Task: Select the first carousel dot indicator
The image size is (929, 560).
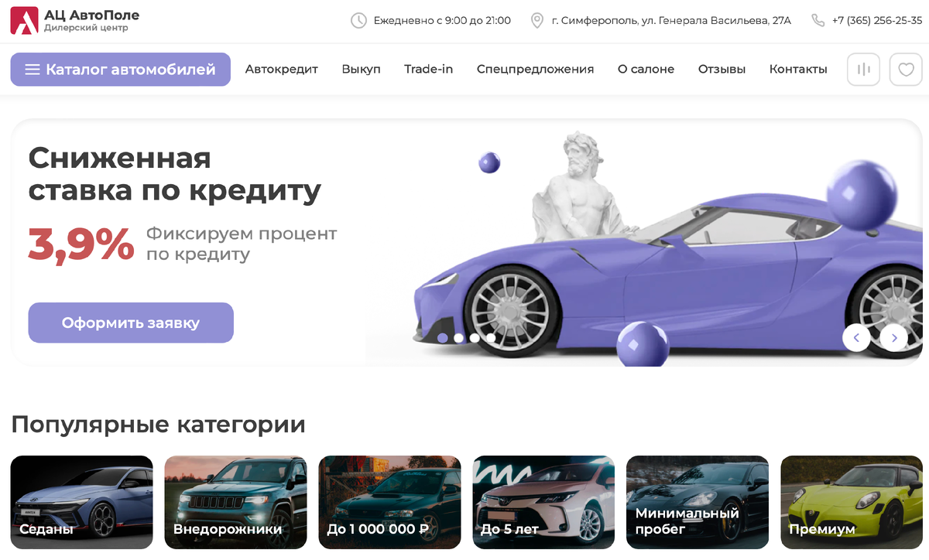Action: [x=443, y=338]
